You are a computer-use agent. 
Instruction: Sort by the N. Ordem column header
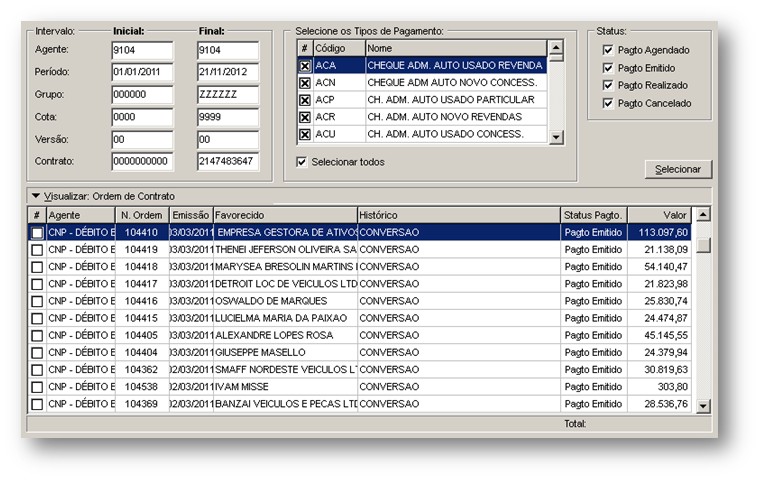[x=142, y=215]
